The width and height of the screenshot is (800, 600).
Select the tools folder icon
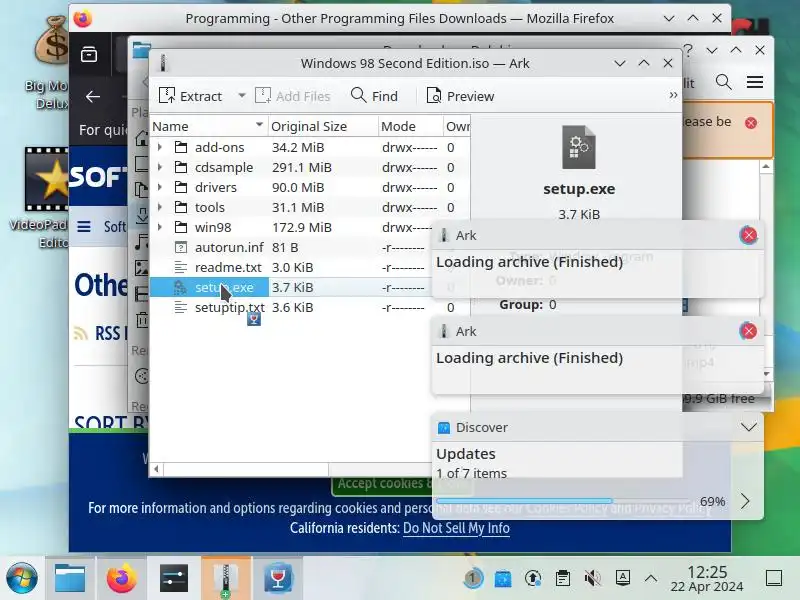pos(181,207)
